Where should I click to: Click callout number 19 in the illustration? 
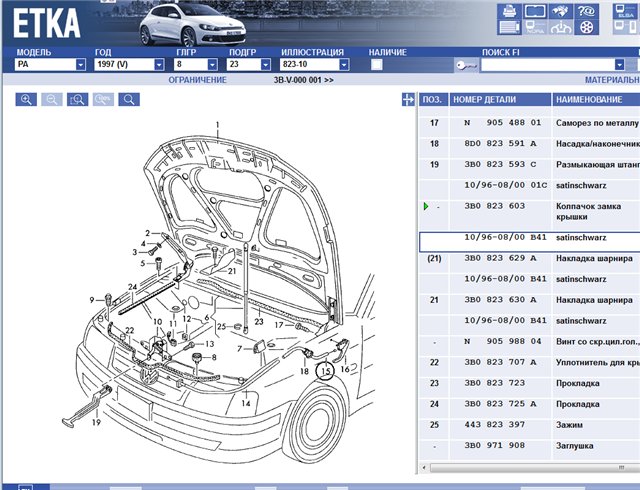[x=96, y=422]
